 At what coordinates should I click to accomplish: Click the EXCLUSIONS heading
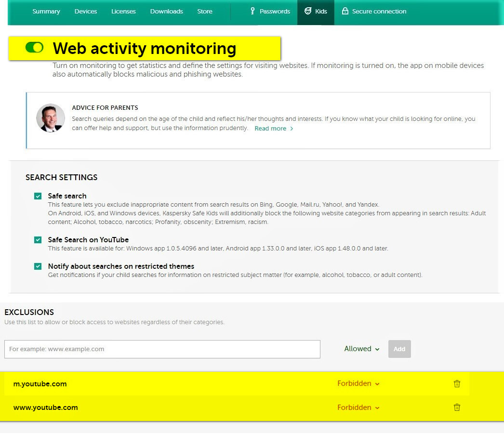click(x=29, y=312)
